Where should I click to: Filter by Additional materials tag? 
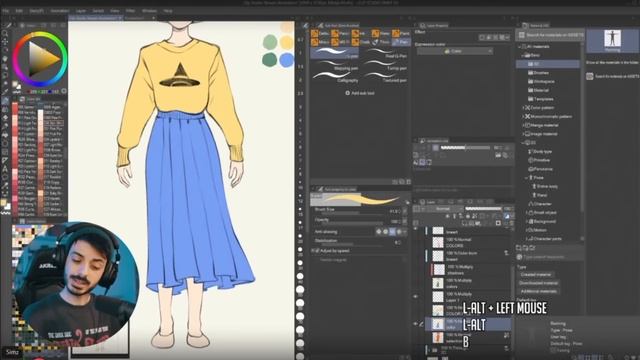538,291
